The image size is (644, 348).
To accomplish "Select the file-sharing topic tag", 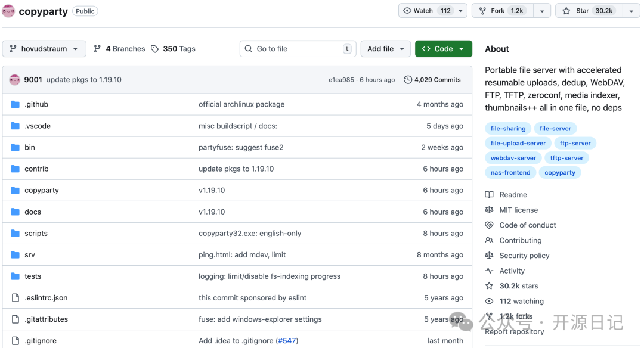I will (x=507, y=129).
